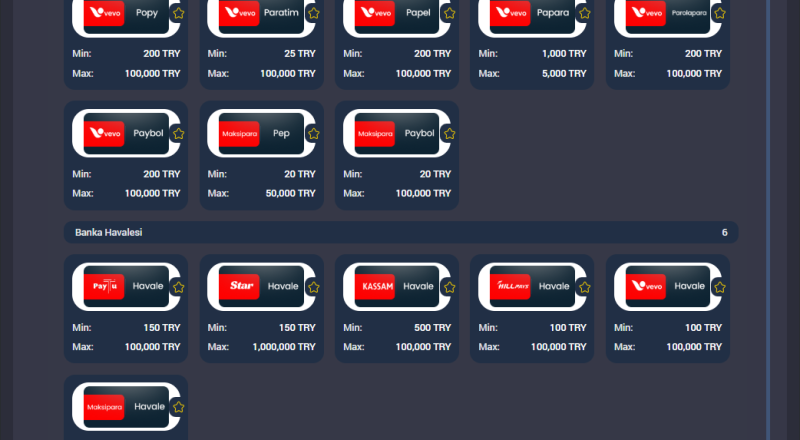The height and width of the screenshot is (440, 800).
Task: Favorite the Star Havale bank transfer
Action: [313, 287]
